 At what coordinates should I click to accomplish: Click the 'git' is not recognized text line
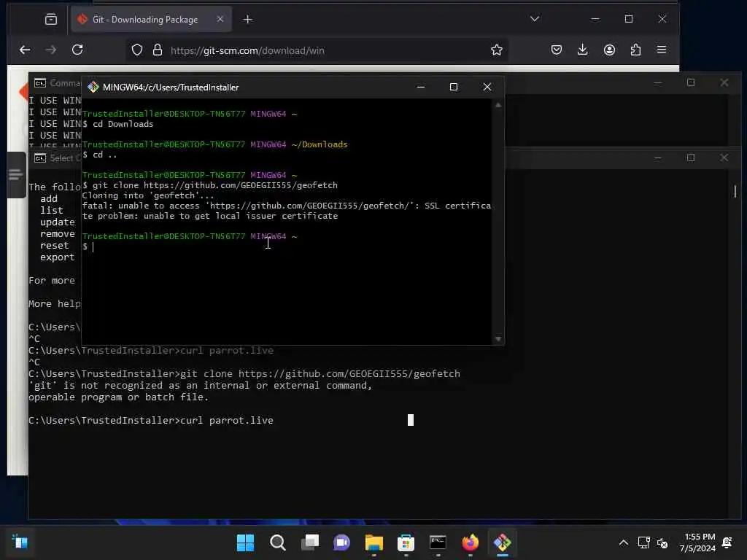[200, 385]
